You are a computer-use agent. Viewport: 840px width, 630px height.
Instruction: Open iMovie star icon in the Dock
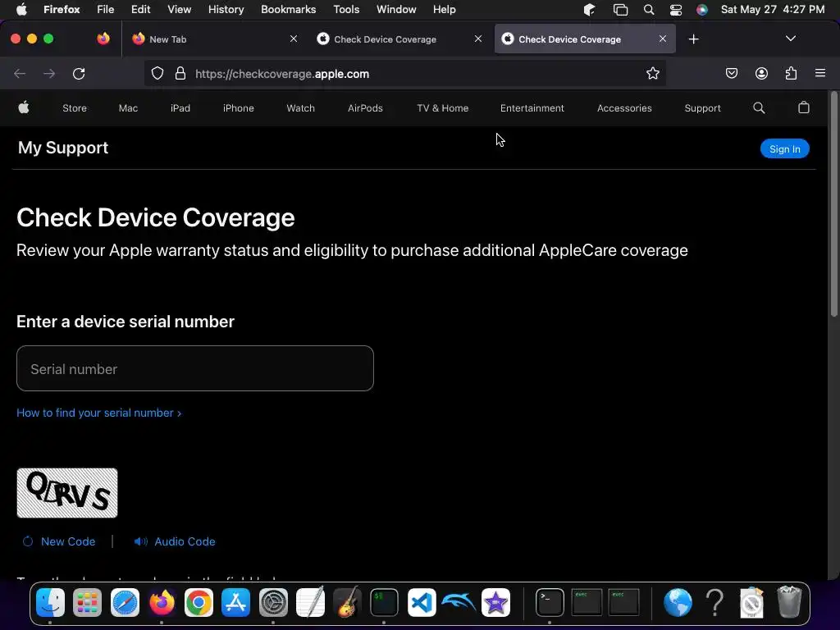point(495,603)
